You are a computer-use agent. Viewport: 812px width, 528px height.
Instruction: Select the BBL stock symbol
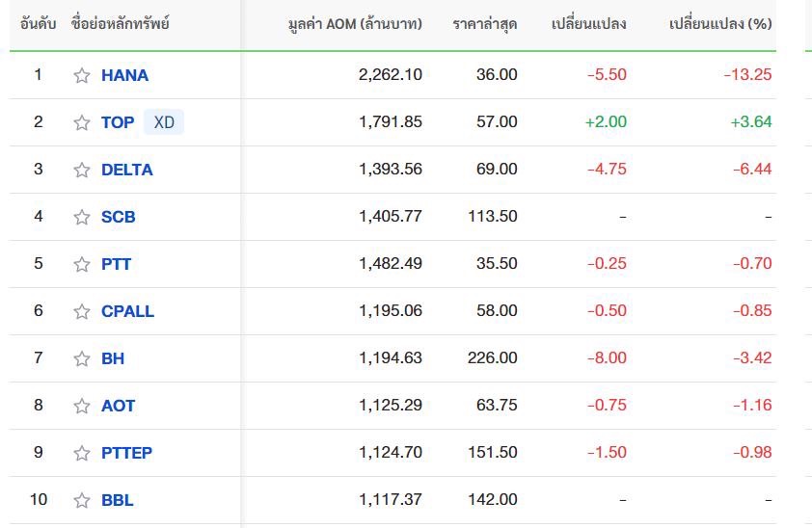pos(117,500)
